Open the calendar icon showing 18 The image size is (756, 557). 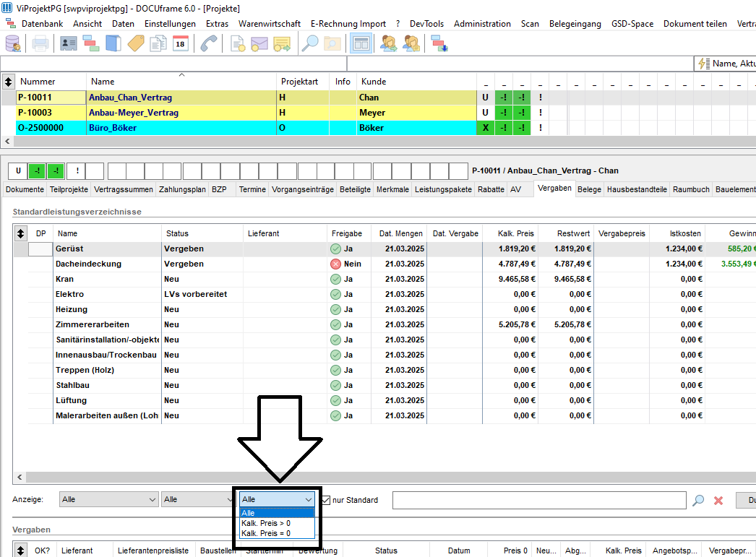pos(180,44)
